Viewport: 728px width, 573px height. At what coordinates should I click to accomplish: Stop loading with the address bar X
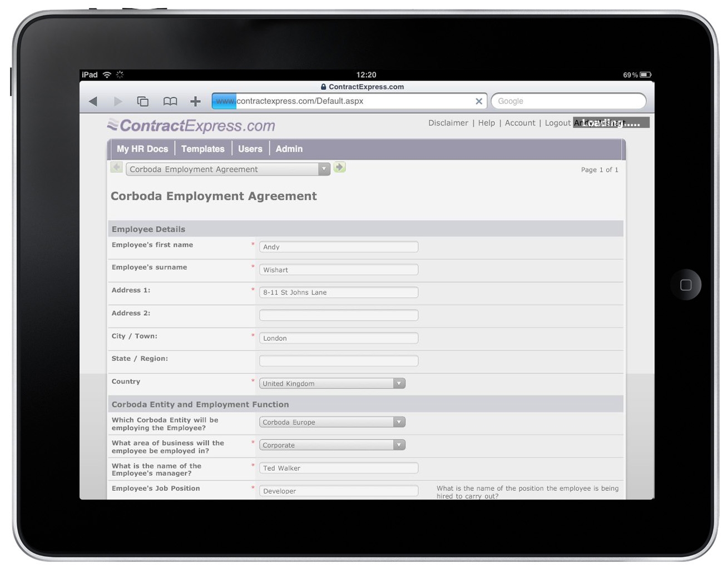(479, 101)
